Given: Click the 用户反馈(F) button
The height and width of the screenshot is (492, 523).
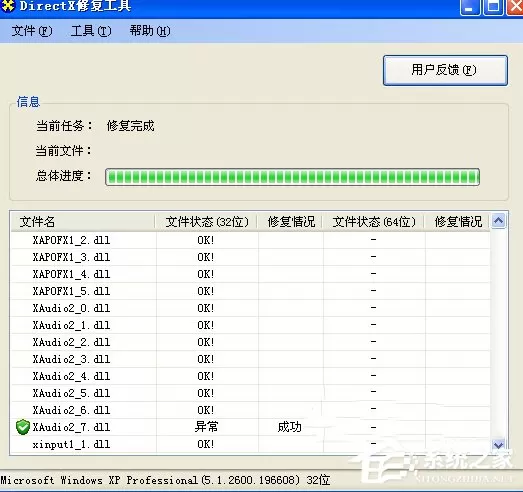Looking at the screenshot, I should point(445,70).
